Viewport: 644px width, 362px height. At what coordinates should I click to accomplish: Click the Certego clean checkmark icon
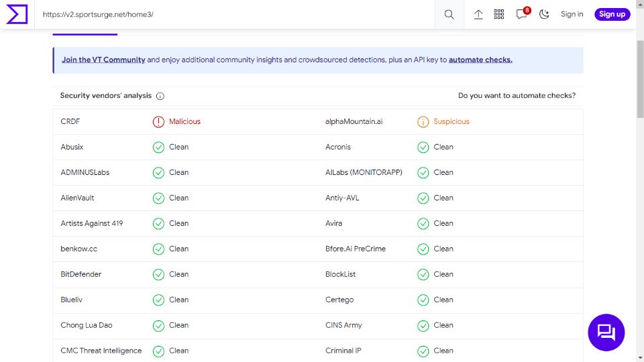click(423, 300)
